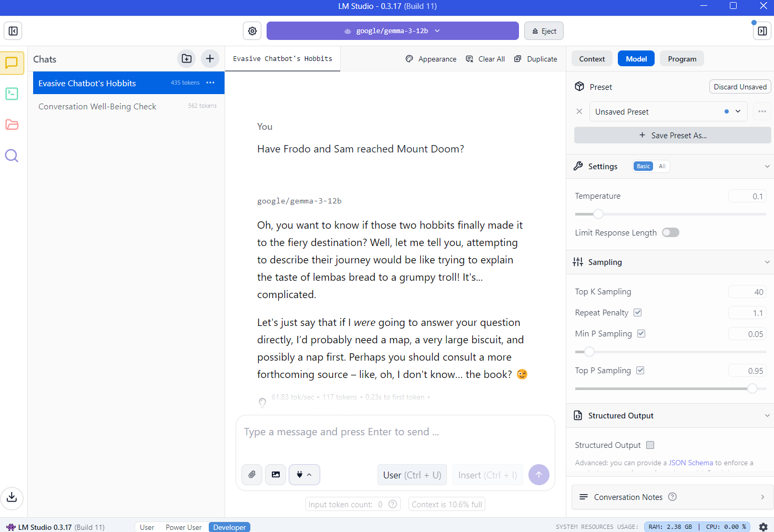Open preset more options menu
Viewport: 774px width, 532px height.
(x=762, y=111)
